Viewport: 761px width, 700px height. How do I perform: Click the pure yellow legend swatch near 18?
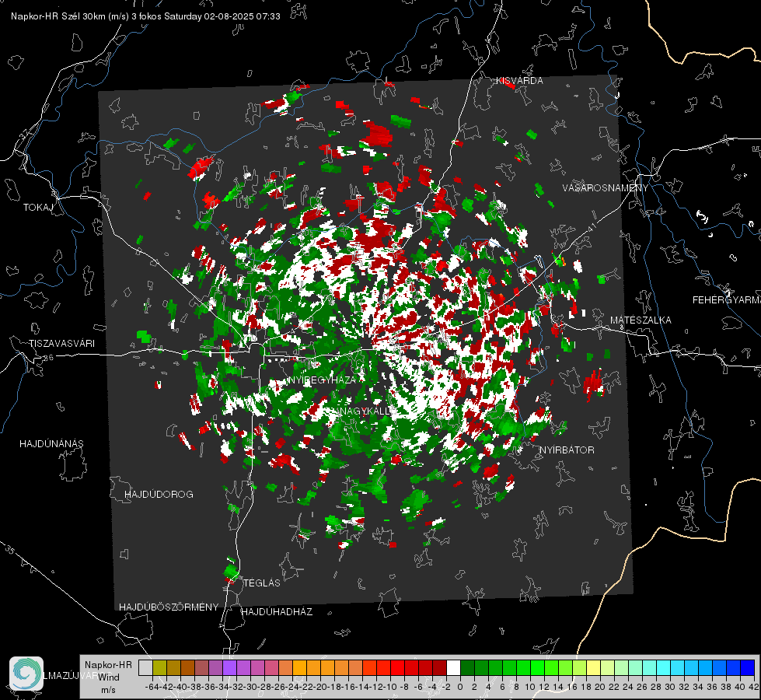593,667
